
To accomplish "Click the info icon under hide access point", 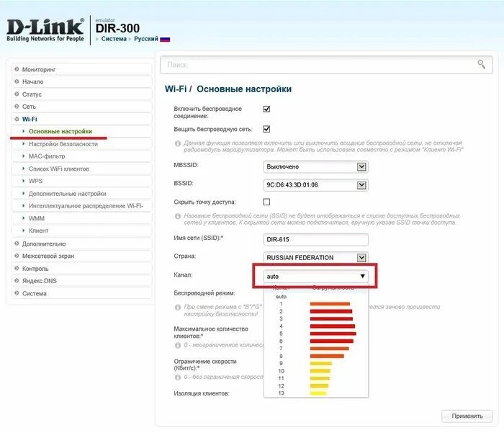I will [x=178, y=216].
